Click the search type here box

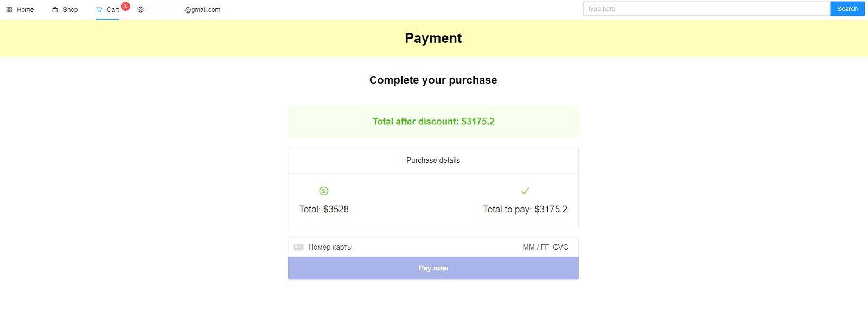pos(705,9)
